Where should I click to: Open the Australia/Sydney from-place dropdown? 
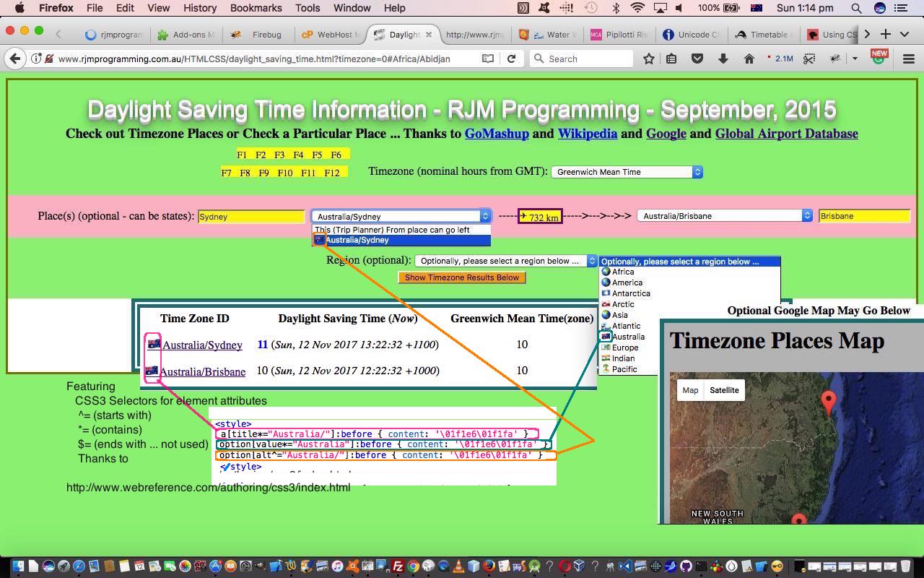coord(401,216)
